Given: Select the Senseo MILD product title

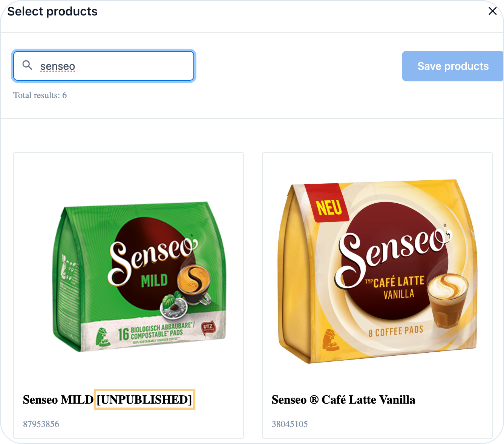Looking at the screenshot, I should [58, 399].
